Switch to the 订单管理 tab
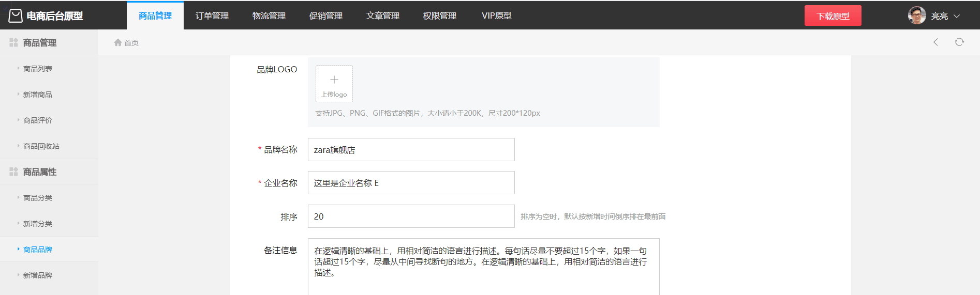 pyautogui.click(x=212, y=15)
